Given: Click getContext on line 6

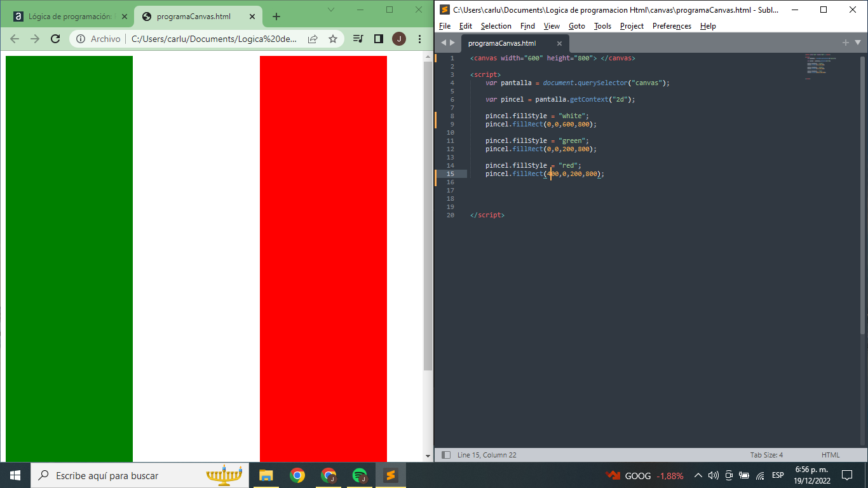Looking at the screenshot, I should (x=589, y=100).
